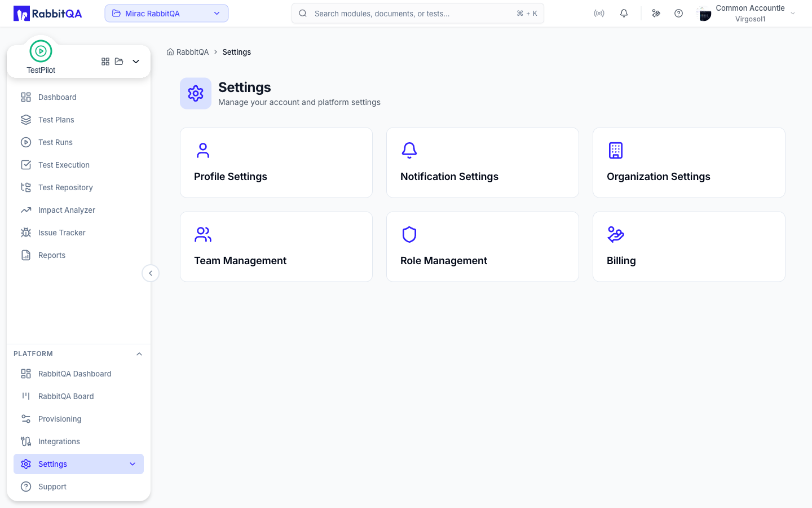The width and height of the screenshot is (812, 508).
Task: Open notifications bell in the header
Action: [624, 14]
